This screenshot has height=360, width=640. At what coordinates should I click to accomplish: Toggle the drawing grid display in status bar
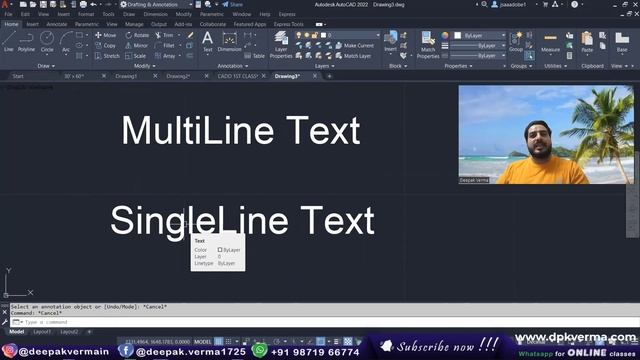(x=219, y=341)
